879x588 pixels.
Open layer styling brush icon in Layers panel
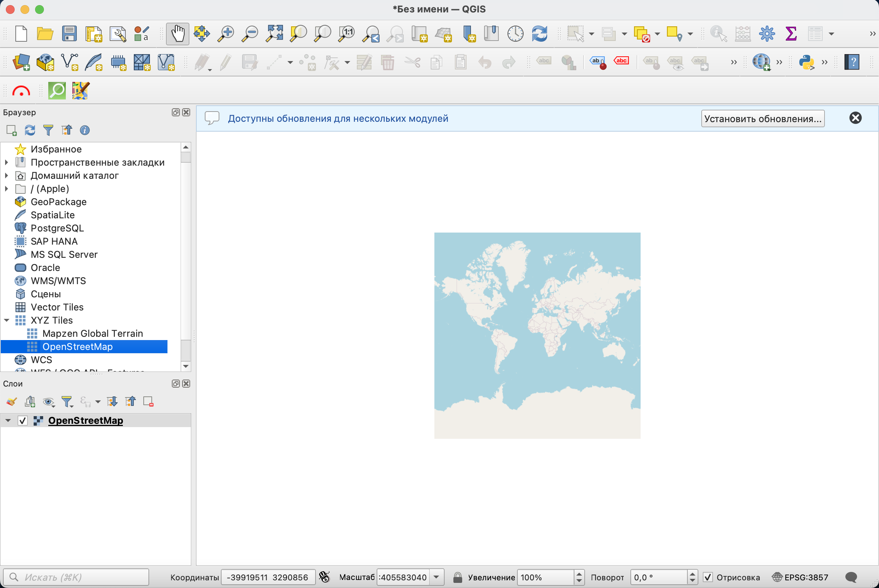pos(11,402)
